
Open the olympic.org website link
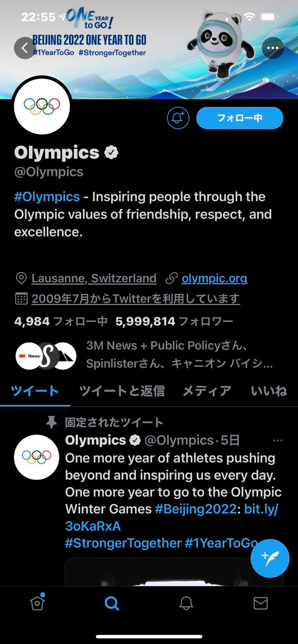tap(214, 278)
